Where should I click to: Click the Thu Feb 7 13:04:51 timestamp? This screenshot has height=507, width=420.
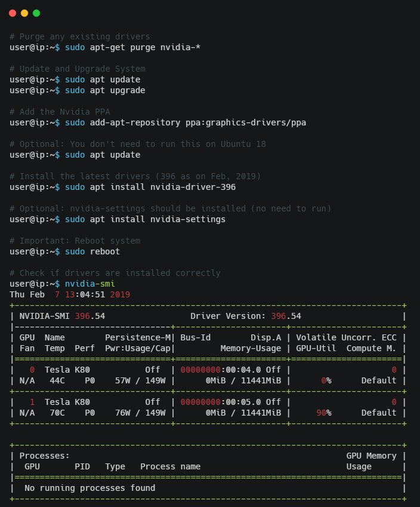[70, 294]
